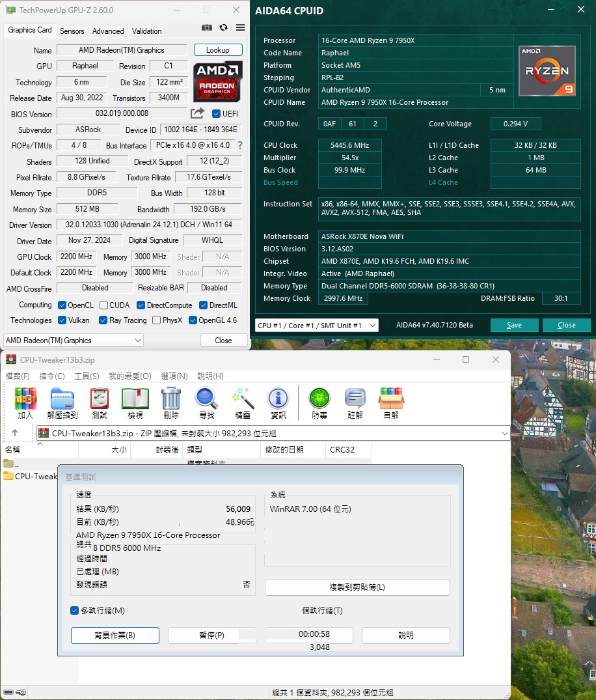The height and width of the screenshot is (700, 596).
Task: Click the Extract To (解壓縮到) toolbar icon
Action: [62, 404]
